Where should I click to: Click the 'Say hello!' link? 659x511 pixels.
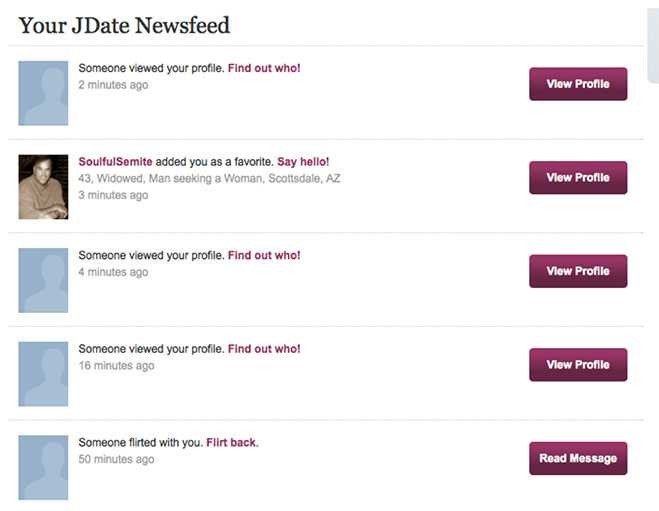coord(303,162)
